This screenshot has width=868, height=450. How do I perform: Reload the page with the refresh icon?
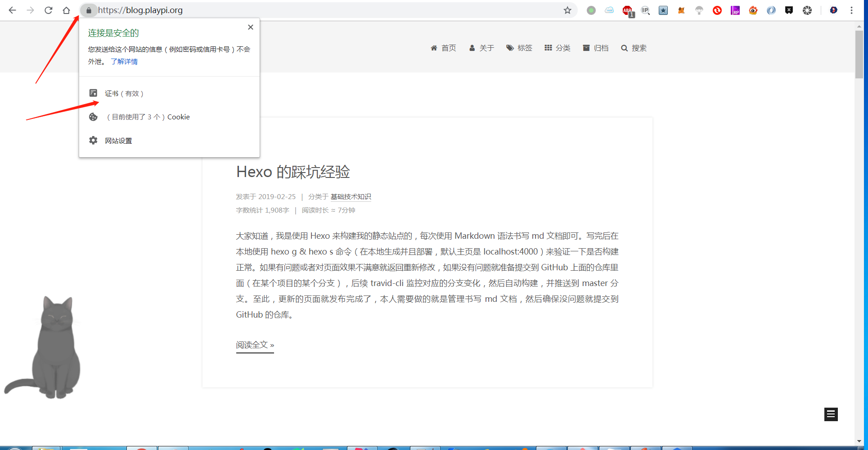point(48,10)
